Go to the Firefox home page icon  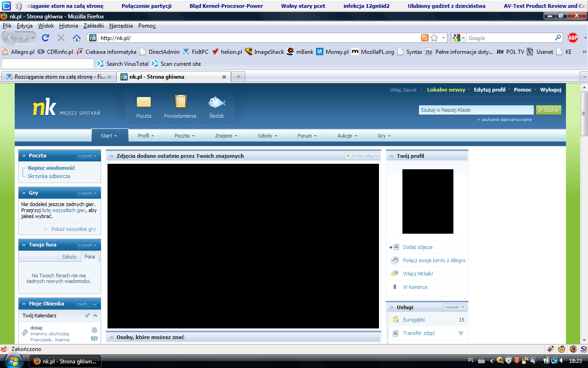pos(77,38)
